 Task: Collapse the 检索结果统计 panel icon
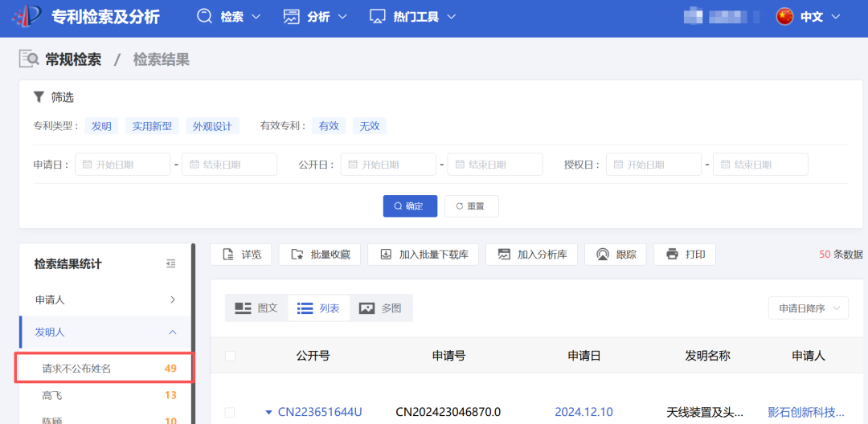171,264
